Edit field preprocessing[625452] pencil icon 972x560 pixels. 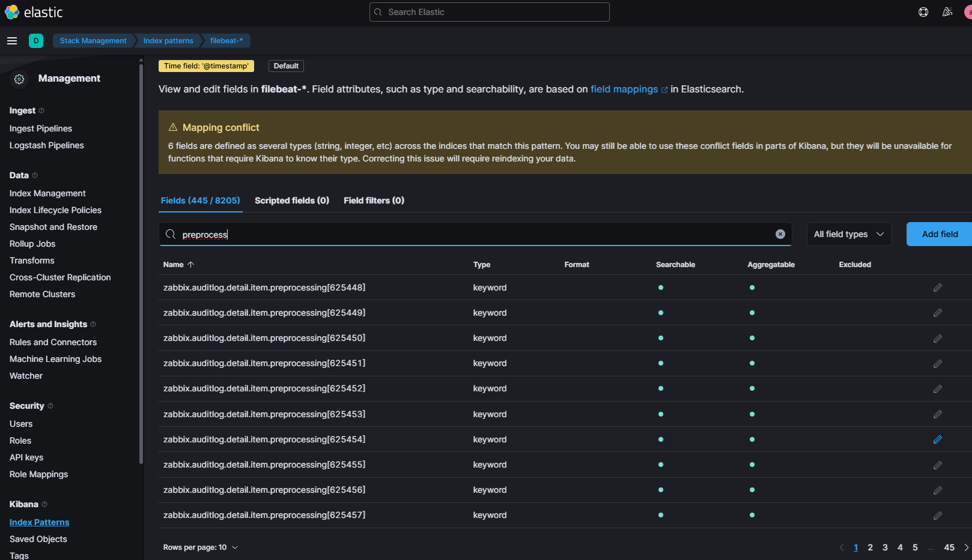pyautogui.click(x=938, y=389)
